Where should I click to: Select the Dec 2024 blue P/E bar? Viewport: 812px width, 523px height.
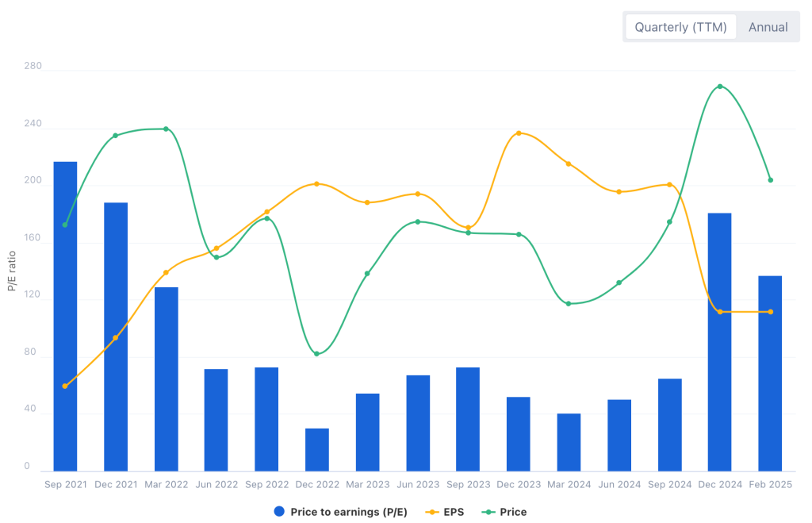pos(719,341)
